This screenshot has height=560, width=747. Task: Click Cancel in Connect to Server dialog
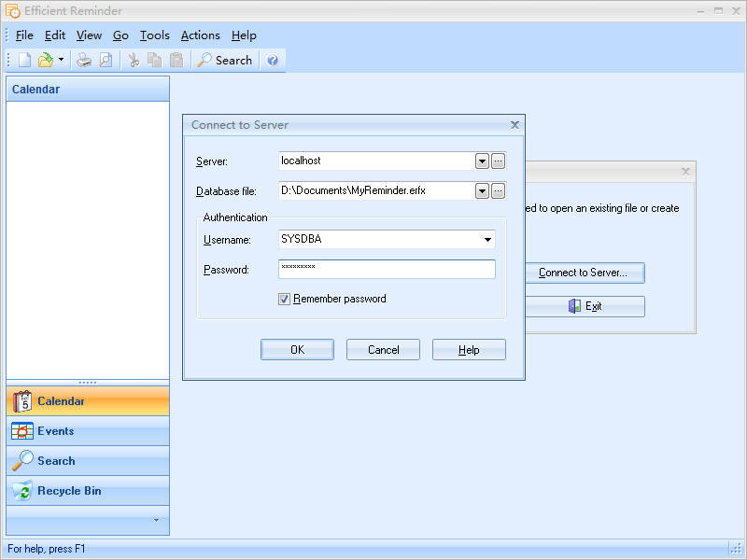[383, 350]
